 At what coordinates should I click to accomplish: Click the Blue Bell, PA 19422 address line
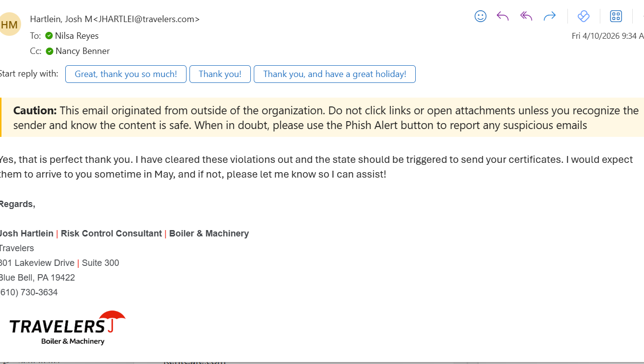[x=37, y=278]
